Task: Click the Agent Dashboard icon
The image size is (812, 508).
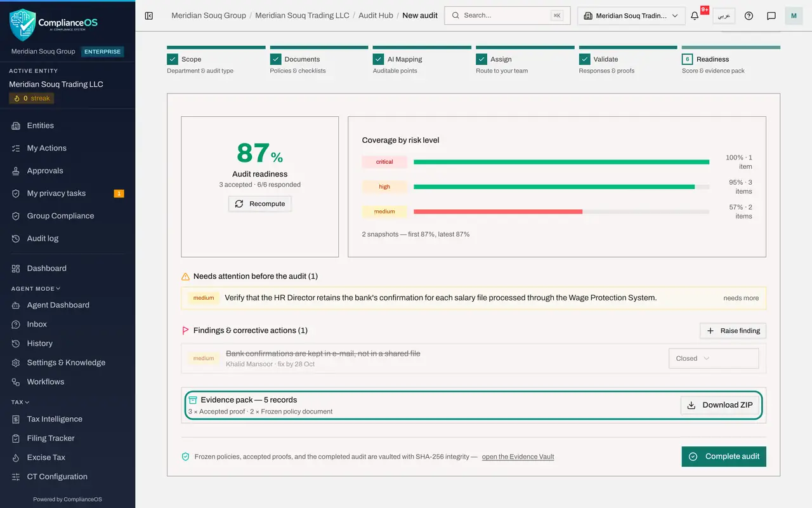Action: pos(16,305)
